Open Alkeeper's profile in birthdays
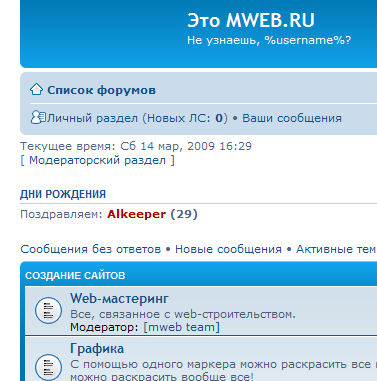The height and width of the screenshot is (381, 377). point(136,214)
